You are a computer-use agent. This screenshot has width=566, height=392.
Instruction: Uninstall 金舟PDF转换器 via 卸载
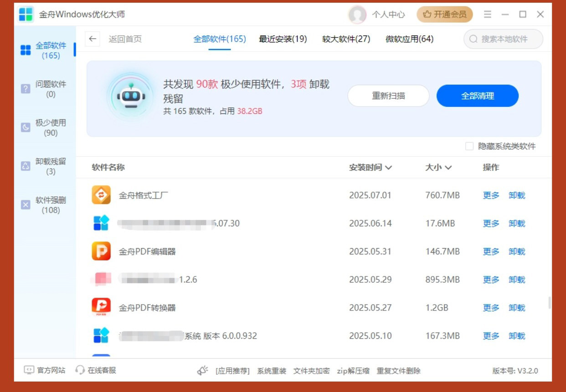click(517, 308)
